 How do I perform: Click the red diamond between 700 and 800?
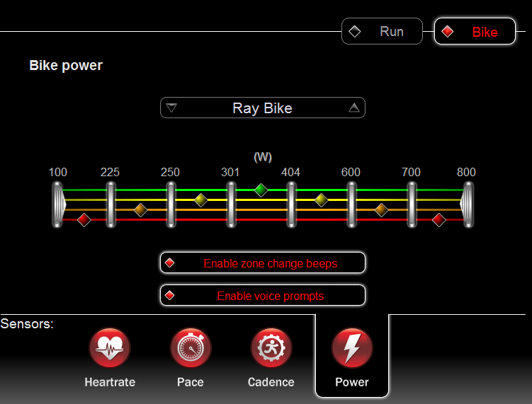[x=439, y=220]
